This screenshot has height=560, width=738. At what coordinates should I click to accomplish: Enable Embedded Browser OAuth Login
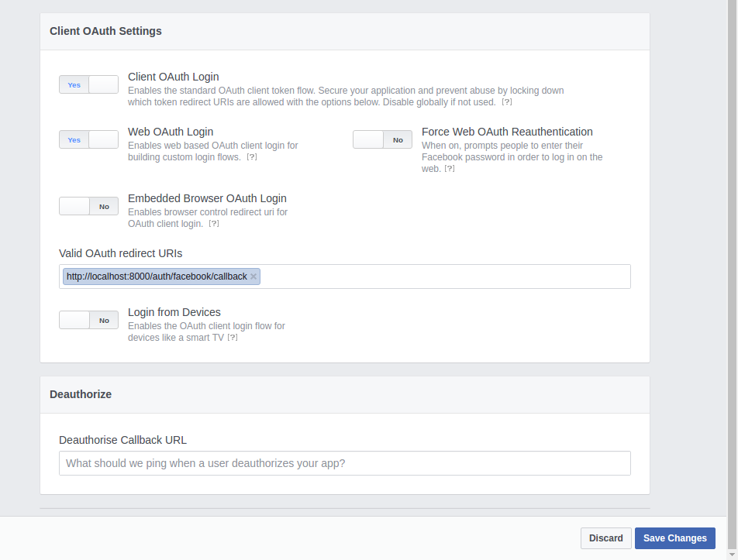click(88, 206)
